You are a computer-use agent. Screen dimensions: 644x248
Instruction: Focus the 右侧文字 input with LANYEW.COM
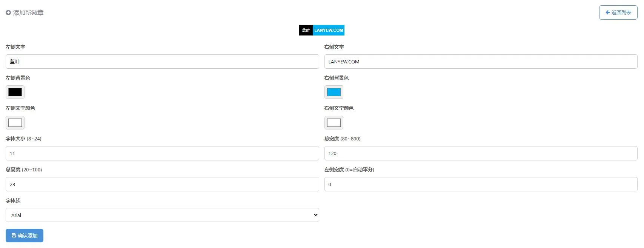click(x=481, y=62)
